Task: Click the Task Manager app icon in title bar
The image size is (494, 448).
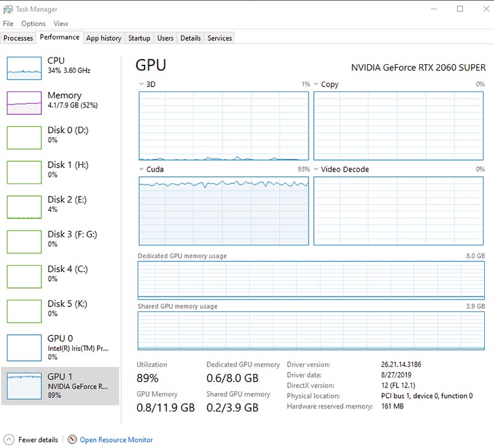Action: click(7, 9)
